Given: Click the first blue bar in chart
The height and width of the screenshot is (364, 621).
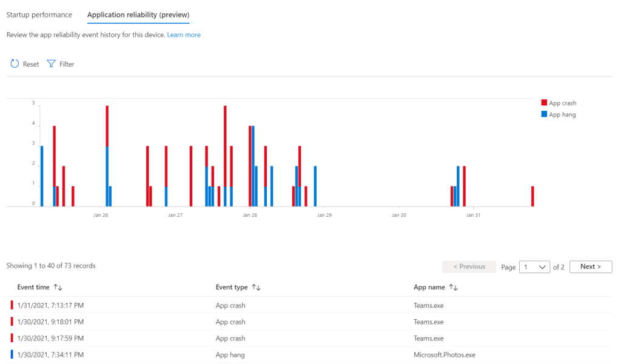Looking at the screenshot, I should [42, 176].
